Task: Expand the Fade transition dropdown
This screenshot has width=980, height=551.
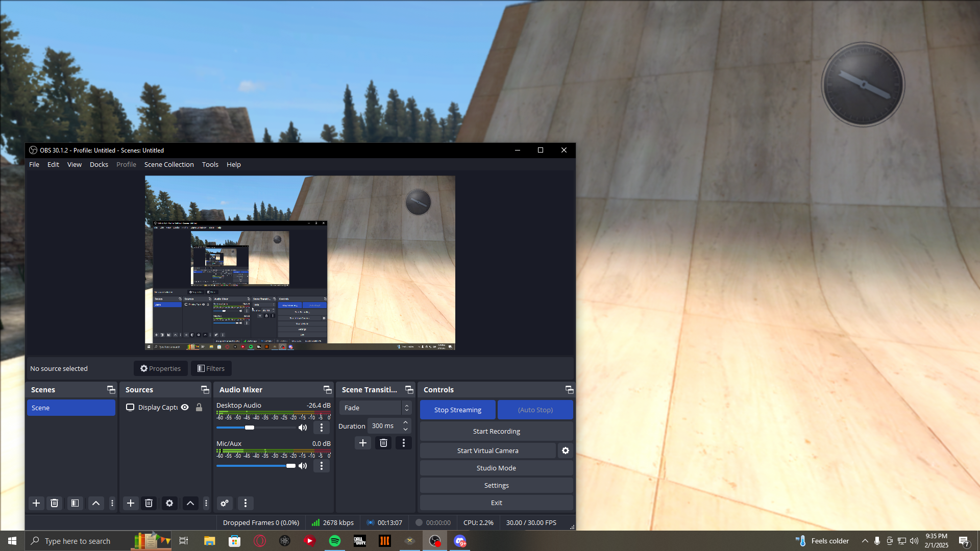Action: coord(406,408)
